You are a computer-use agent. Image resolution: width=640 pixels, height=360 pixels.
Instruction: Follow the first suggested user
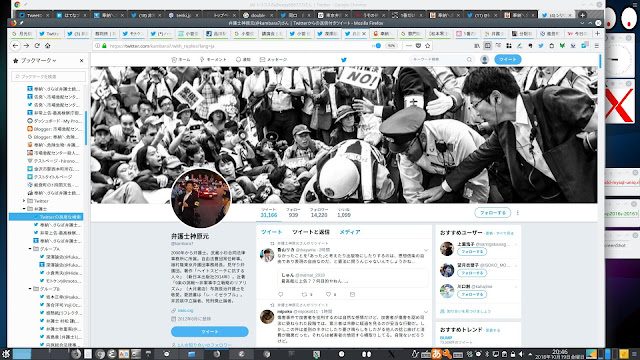coord(472,252)
